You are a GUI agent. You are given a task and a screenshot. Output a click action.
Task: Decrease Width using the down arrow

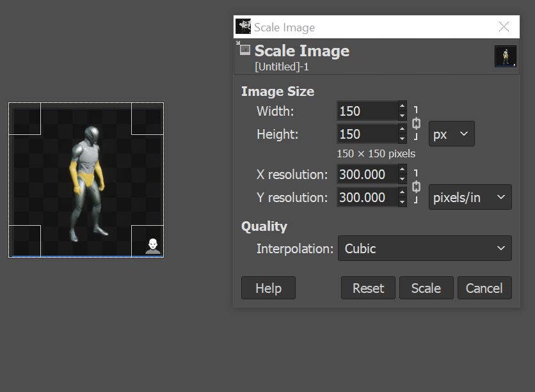[402, 116]
